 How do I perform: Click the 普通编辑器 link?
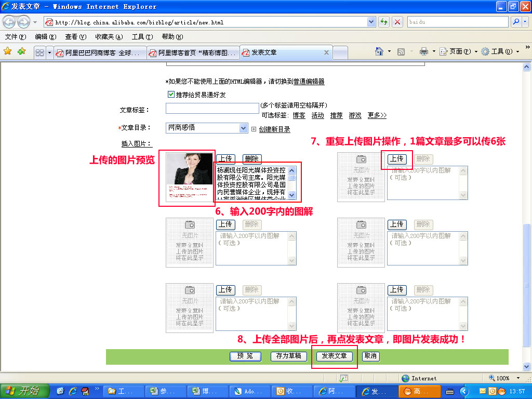[309, 82]
